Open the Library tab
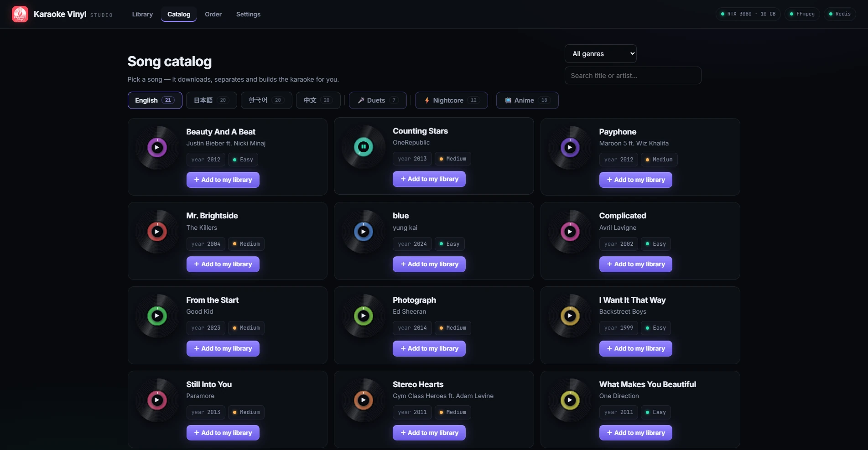The height and width of the screenshot is (450, 868). (142, 14)
